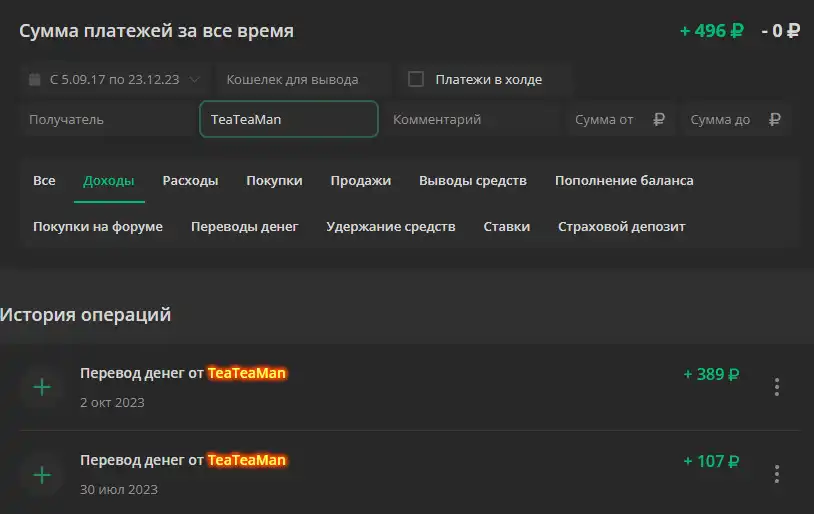Viewport: 814px width, 514px height.
Task: Expand the date range chevron dropdown
Action: click(x=194, y=79)
